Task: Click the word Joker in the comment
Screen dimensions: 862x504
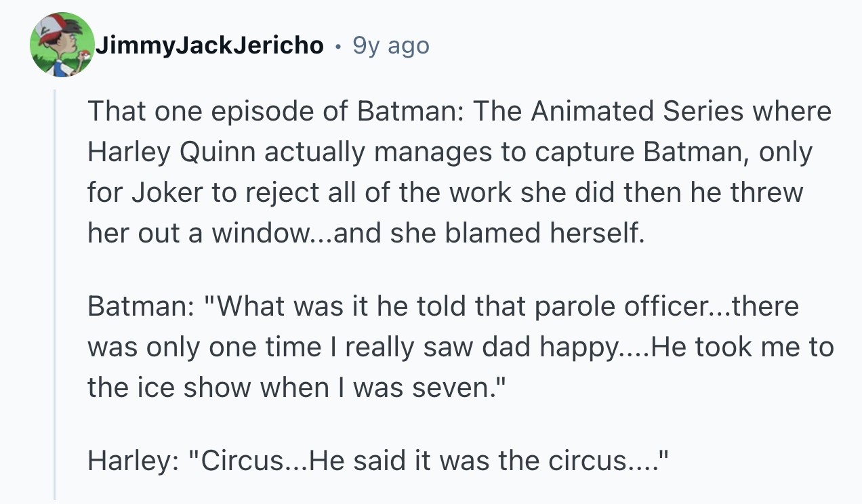Action: (x=157, y=192)
